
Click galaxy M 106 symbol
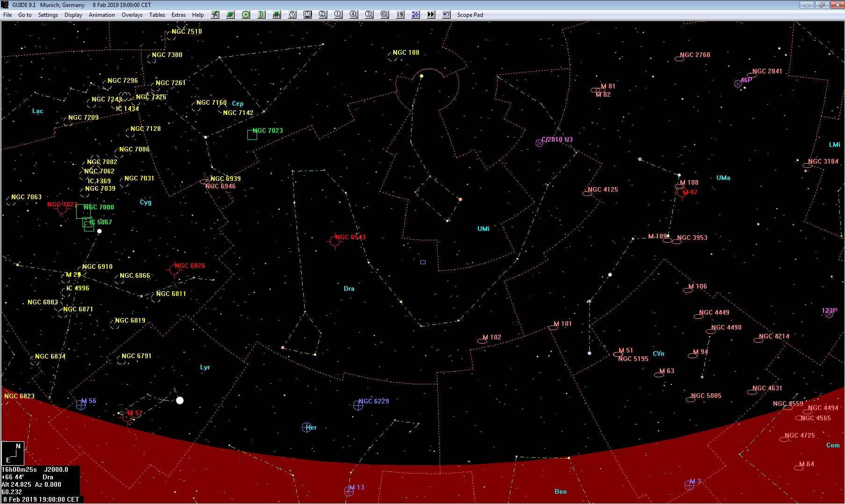[x=688, y=290]
